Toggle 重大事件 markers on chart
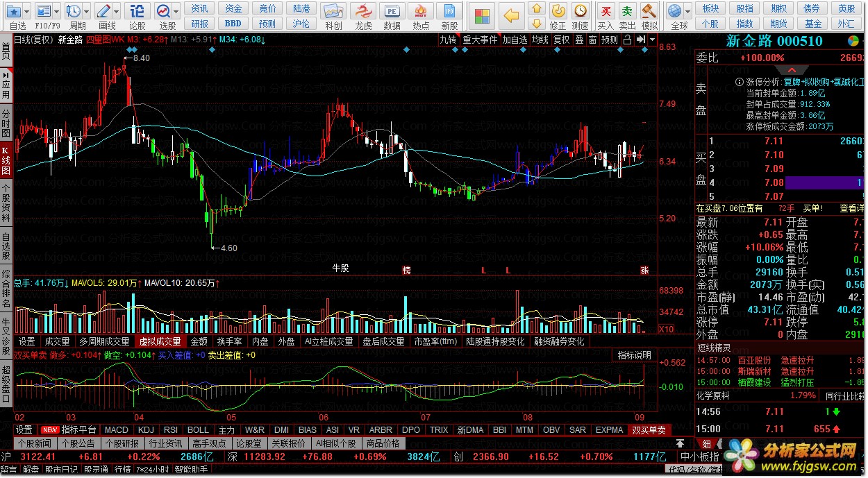Image resolution: width=868 pixels, height=478 pixels. (x=481, y=40)
